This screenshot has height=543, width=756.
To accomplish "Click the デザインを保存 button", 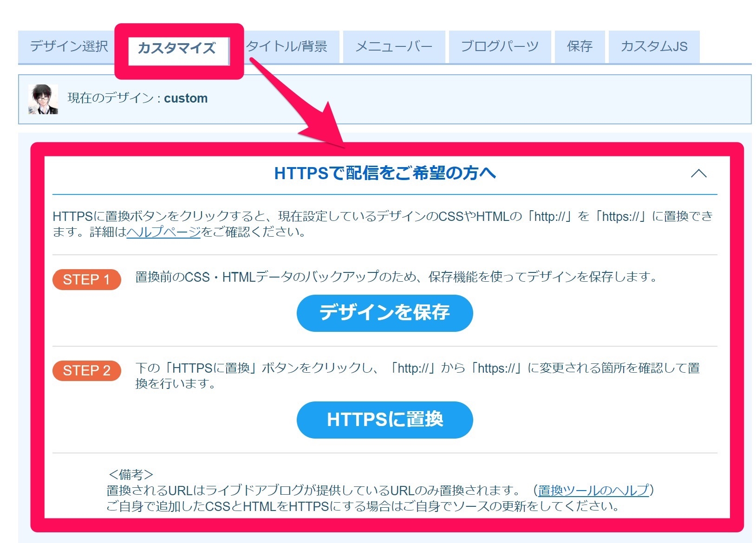I will [385, 313].
